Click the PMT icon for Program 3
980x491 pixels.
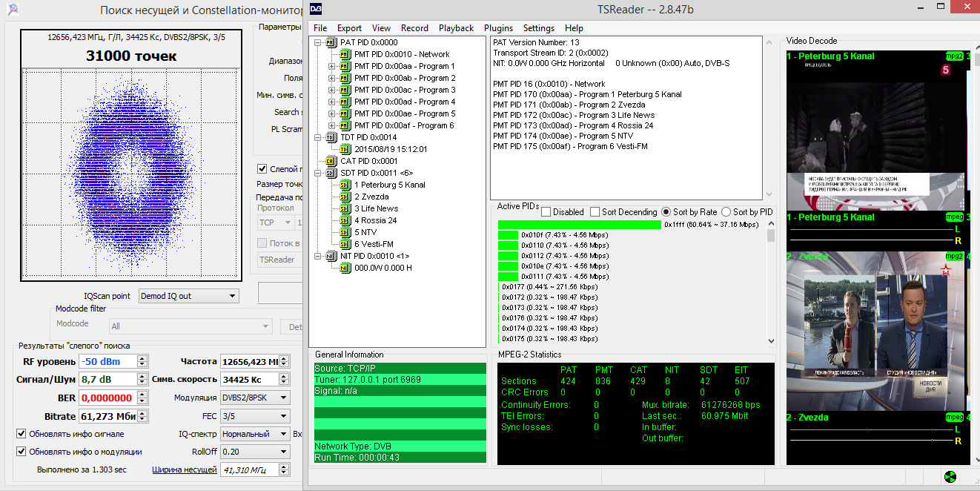click(x=345, y=90)
